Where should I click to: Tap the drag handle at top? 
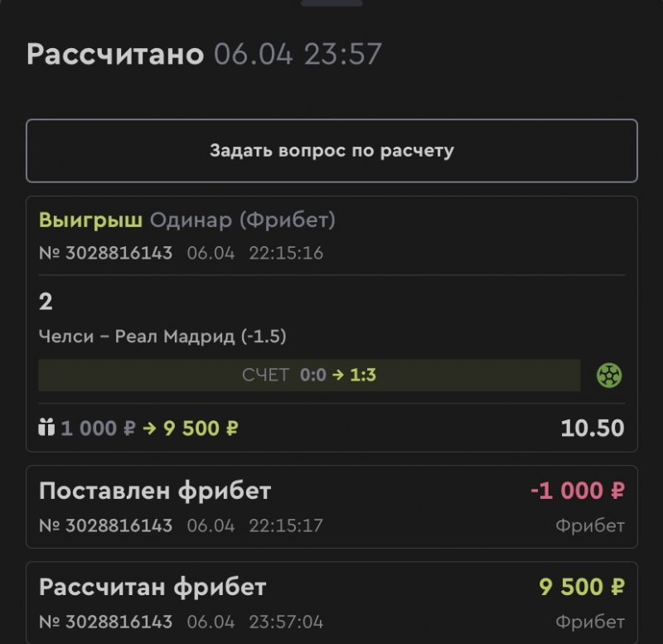point(331,3)
